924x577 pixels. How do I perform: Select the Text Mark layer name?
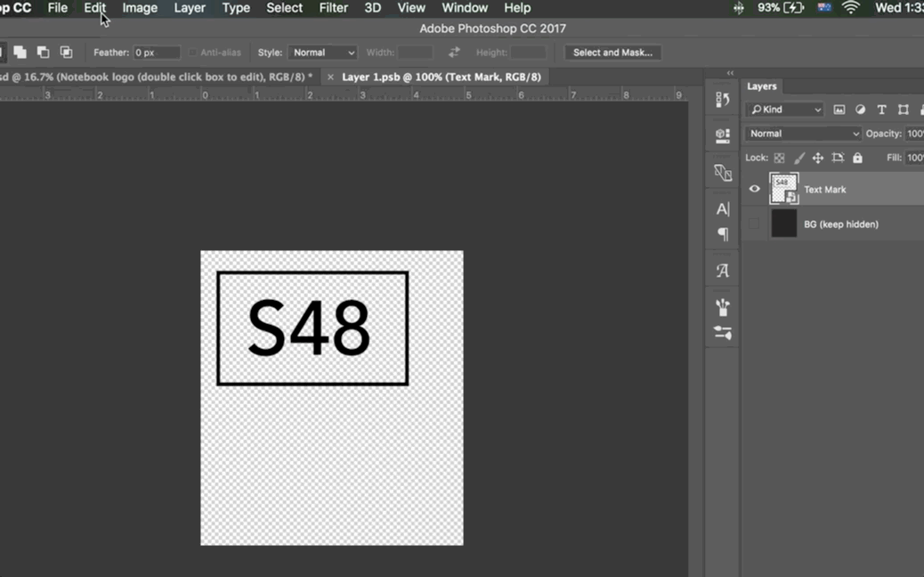pyautogui.click(x=824, y=190)
